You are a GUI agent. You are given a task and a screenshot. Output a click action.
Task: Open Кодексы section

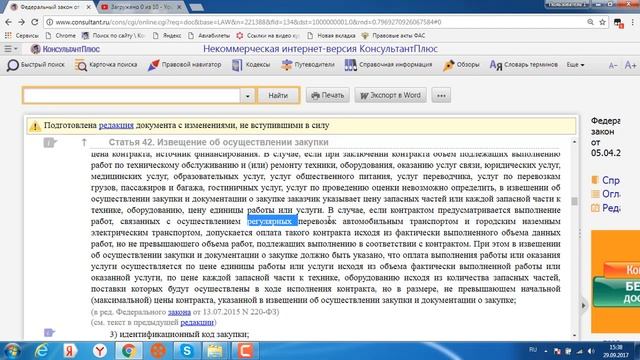tap(251, 64)
